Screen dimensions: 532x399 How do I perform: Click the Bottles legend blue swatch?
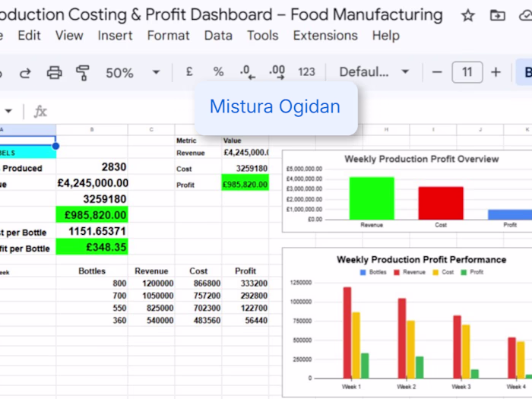pyautogui.click(x=363, y=272)
